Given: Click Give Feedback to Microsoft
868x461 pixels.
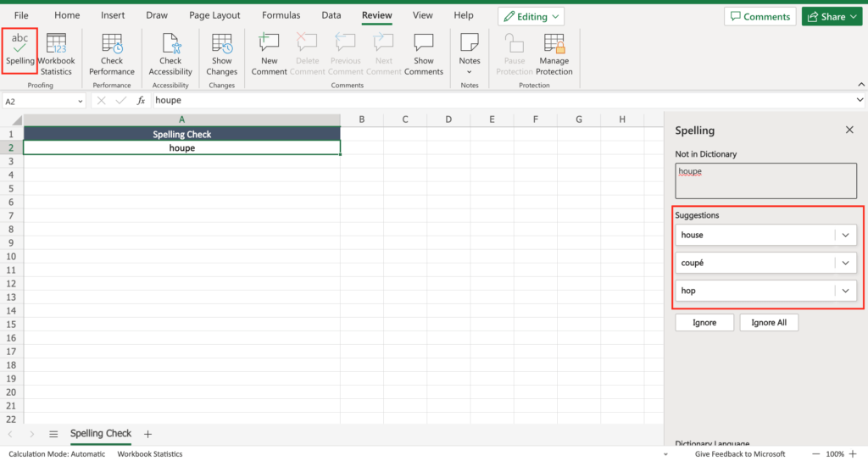Looking at the screenshot, I should point(739,454).
